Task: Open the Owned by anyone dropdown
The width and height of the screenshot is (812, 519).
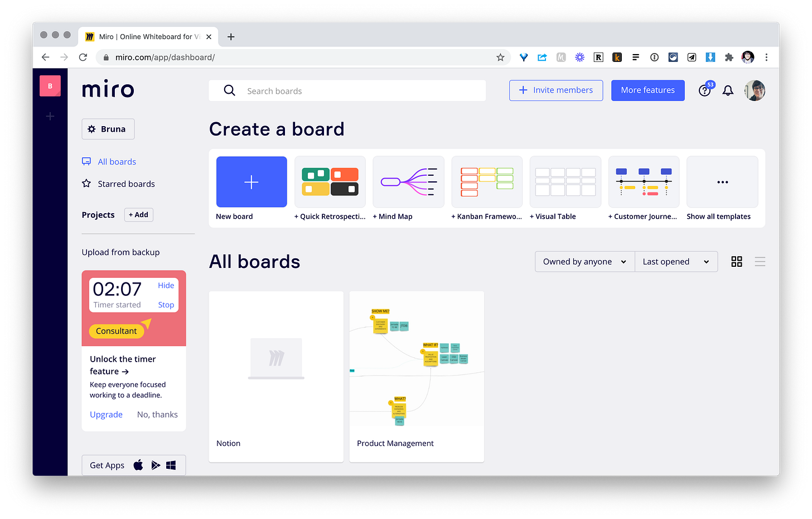Action: (584, 262)
